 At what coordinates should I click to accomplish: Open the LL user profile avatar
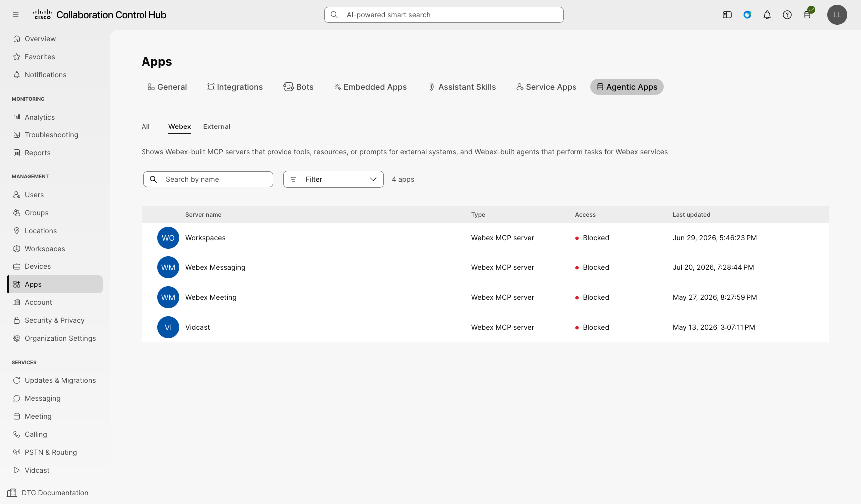pos(837,15)
